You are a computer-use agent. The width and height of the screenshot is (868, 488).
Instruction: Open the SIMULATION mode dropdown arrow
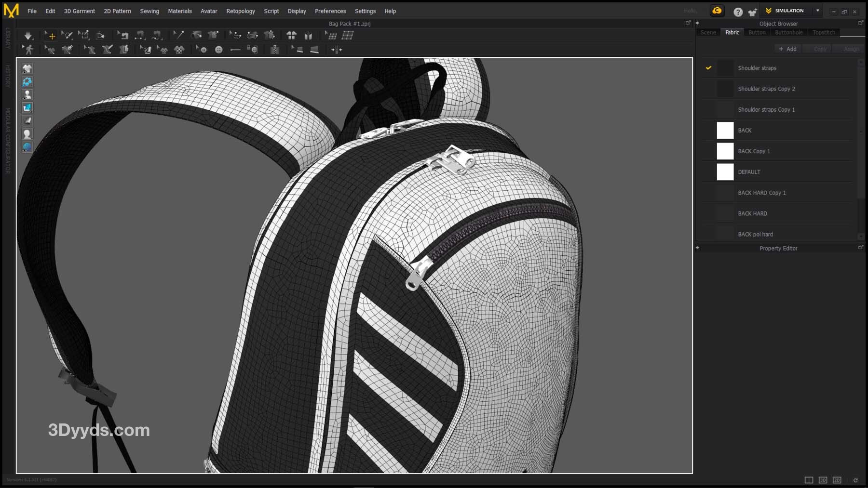point(818,11)
